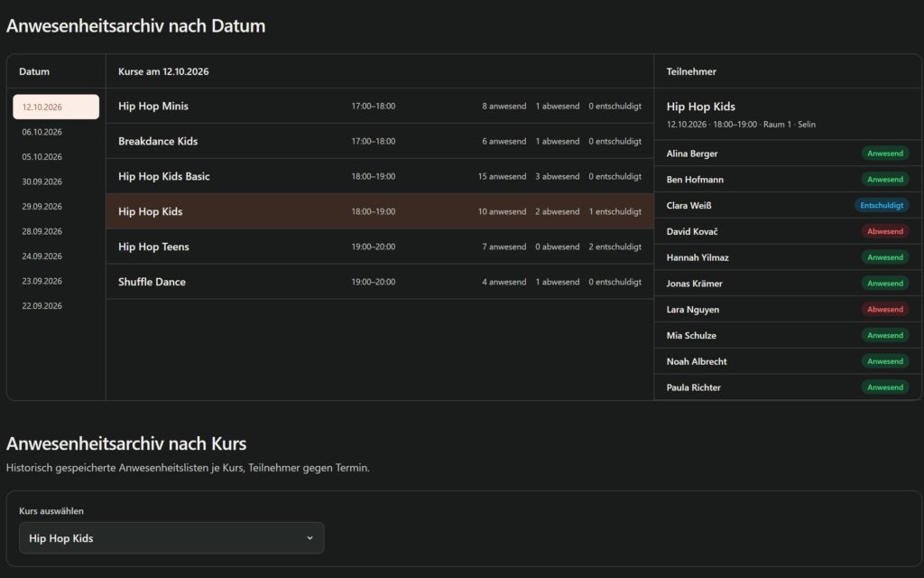Viewport: 924px width, 578px height.
Task: Click the Teilnehmer panel header
Action: [x=691, y=71]
